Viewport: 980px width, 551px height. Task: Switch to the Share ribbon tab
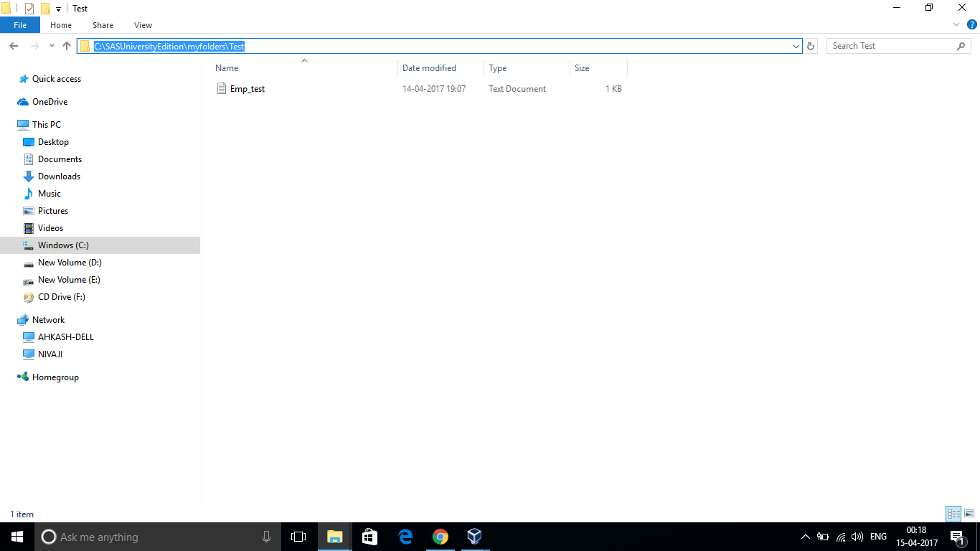pos(103,24)
